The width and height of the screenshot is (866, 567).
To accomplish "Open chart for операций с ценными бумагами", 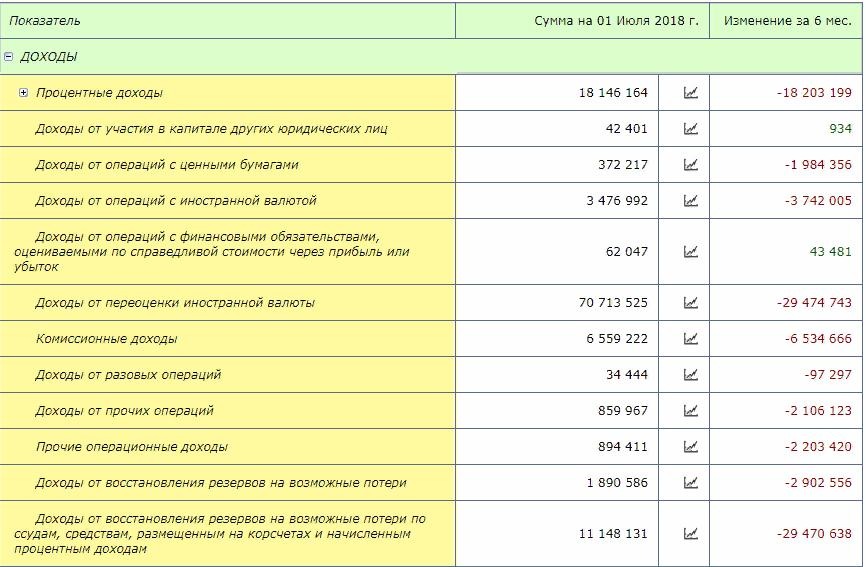I will coord(690,165).
